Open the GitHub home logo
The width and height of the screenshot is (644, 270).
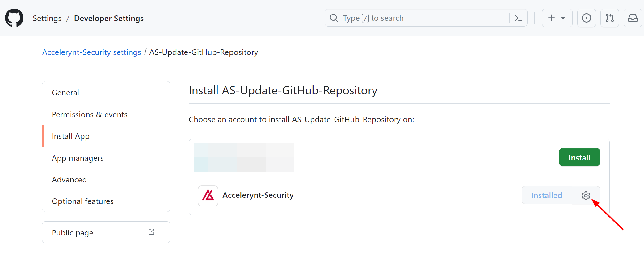(x=14, y=18)
